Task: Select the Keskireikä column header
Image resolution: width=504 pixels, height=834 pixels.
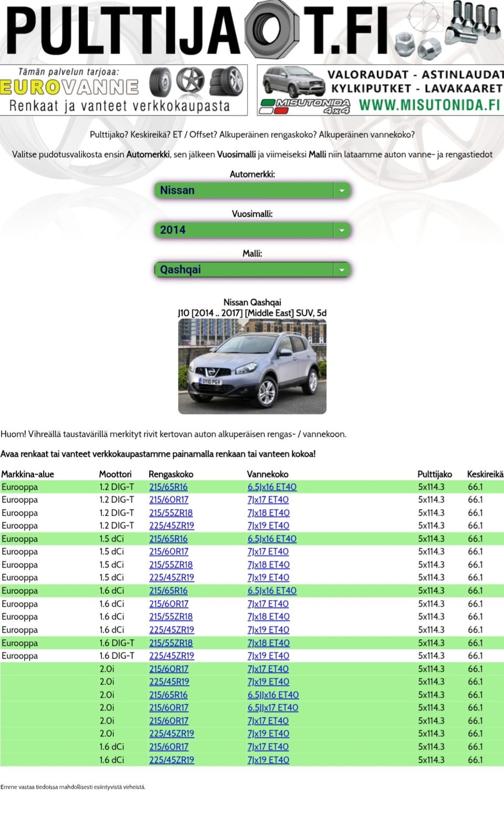Action: coord(485,474)
